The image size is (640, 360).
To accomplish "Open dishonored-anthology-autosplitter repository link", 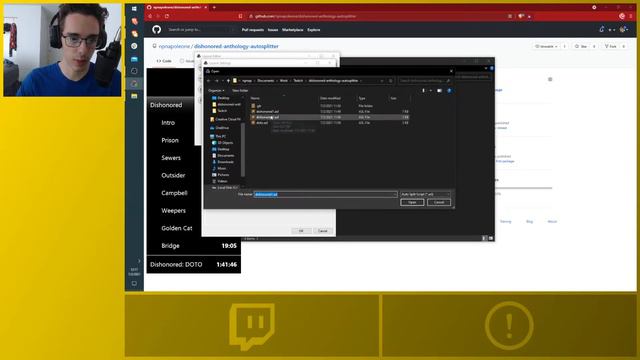I will 236,47.
